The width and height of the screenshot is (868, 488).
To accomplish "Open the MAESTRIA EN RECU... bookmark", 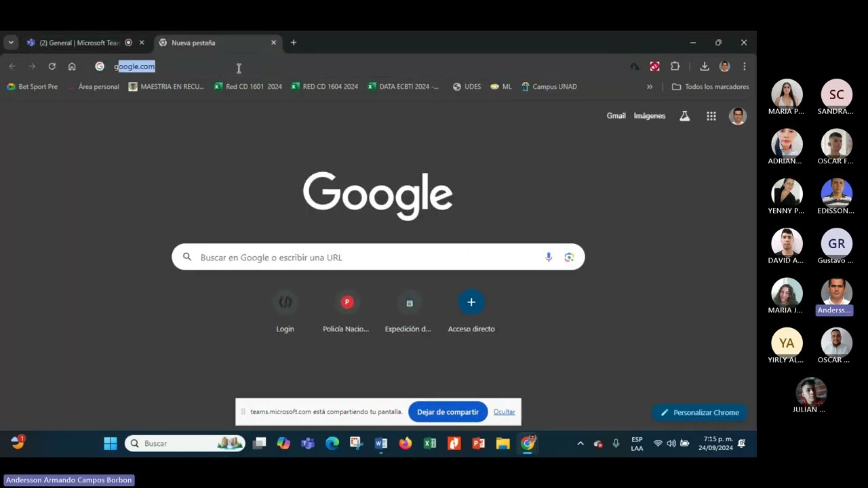I will [x=166, y=87].
